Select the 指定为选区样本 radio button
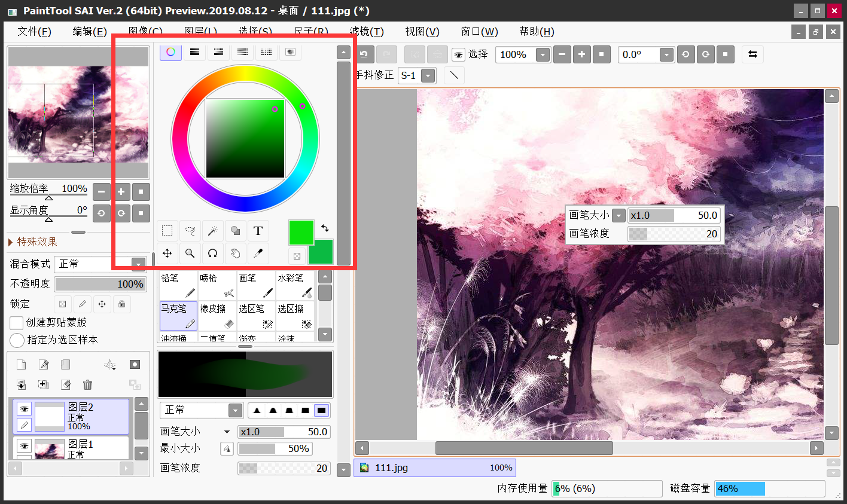Screen dimensions: 847x504 (x=17, y=340)
